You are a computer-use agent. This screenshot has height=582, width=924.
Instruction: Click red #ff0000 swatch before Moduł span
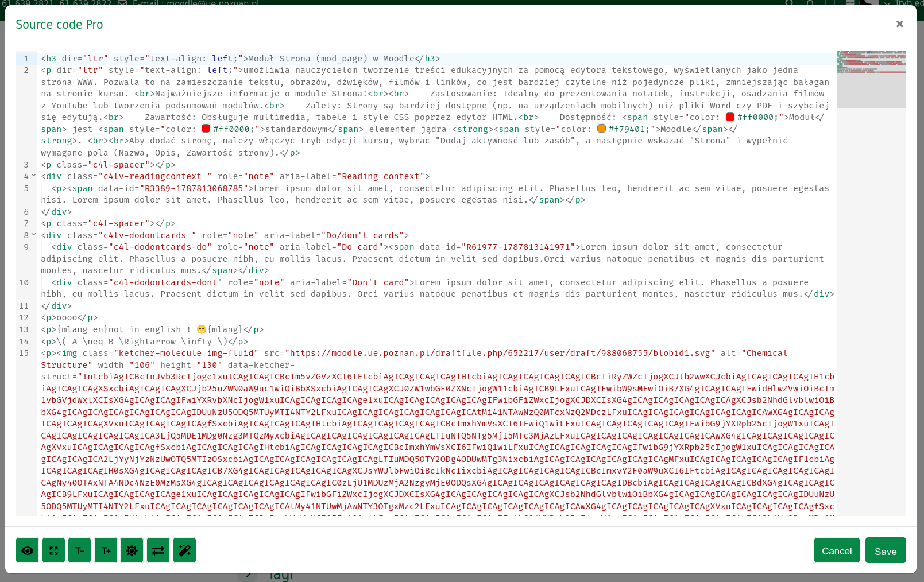(730, 117)
